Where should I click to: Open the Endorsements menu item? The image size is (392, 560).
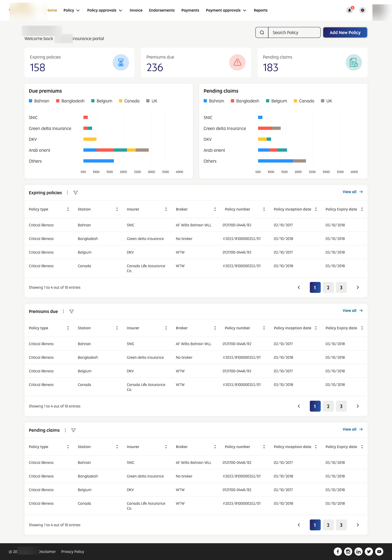click(x=162, y=10)
